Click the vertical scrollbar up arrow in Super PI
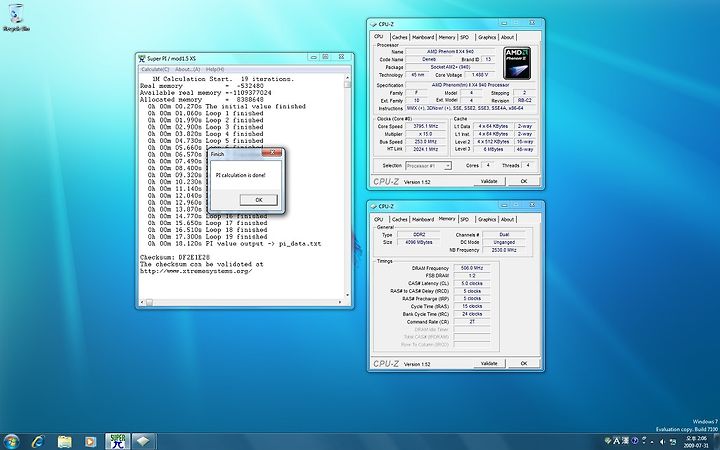The width and height of the screenshot is (720, 450). click(x=348, y=78)
